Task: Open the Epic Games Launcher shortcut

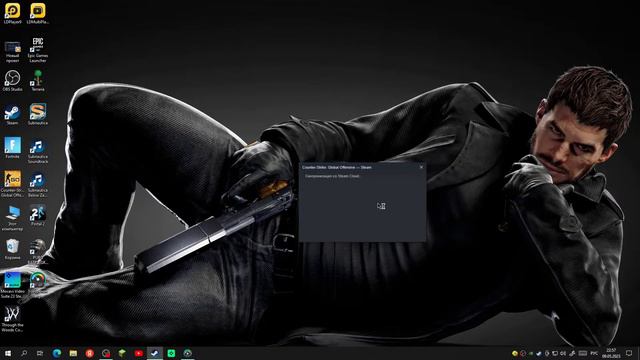Action: point(38,50)
